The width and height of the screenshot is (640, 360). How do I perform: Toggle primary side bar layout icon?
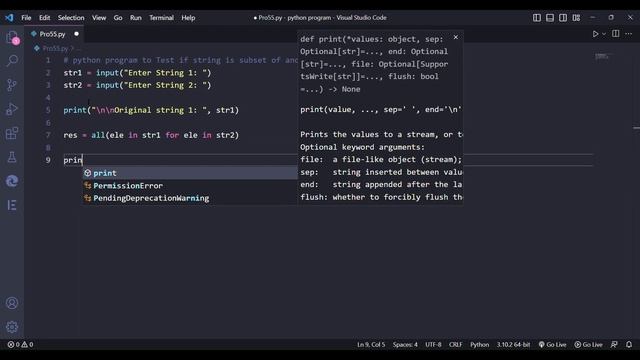click(x=537, y=18)
